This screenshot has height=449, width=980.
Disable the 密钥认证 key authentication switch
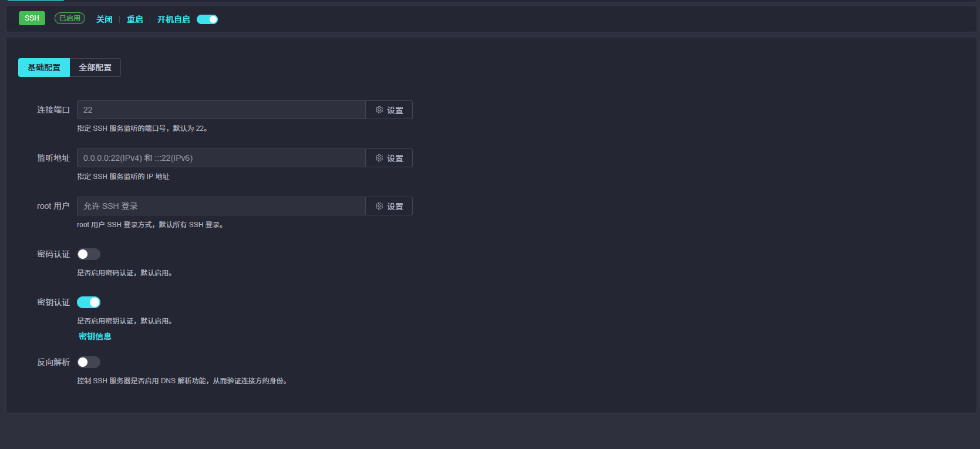coord(89,302)
